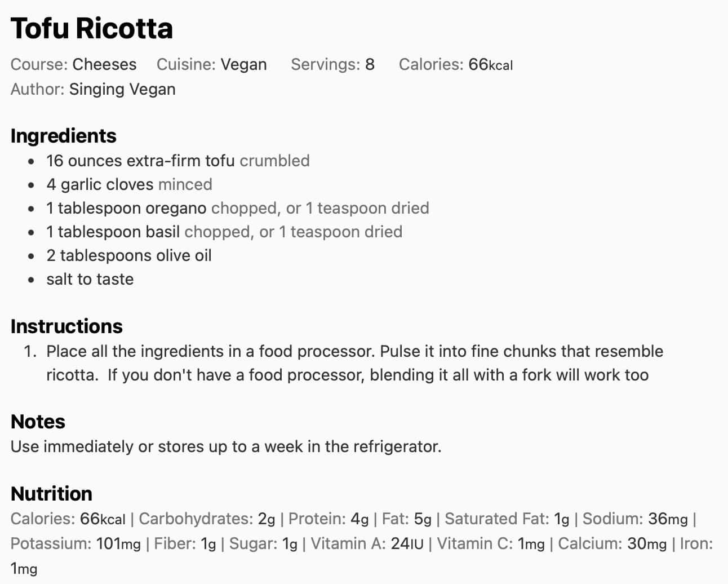Click the Ingredients heading
This screenshot has width=728, height=584.
pyautogui.click(x=63, y=136)
